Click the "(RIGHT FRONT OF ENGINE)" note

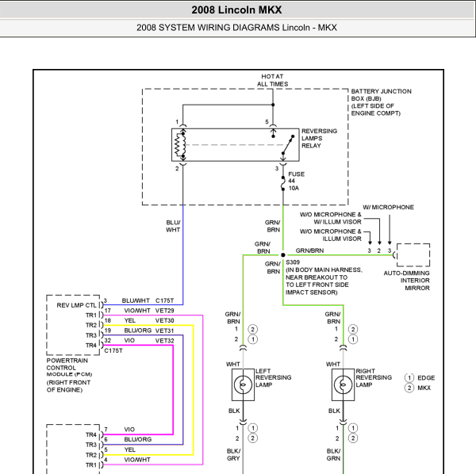click(68, 386)
